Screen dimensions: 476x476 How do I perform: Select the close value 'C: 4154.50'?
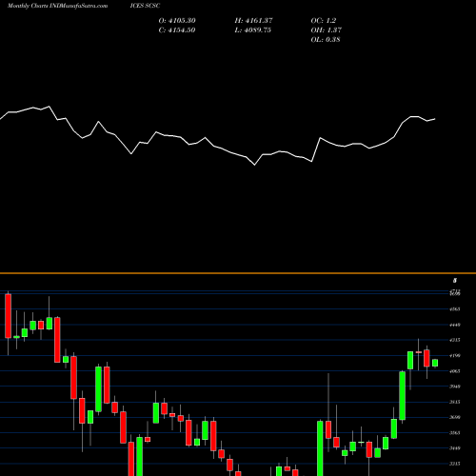pos(177,30)
